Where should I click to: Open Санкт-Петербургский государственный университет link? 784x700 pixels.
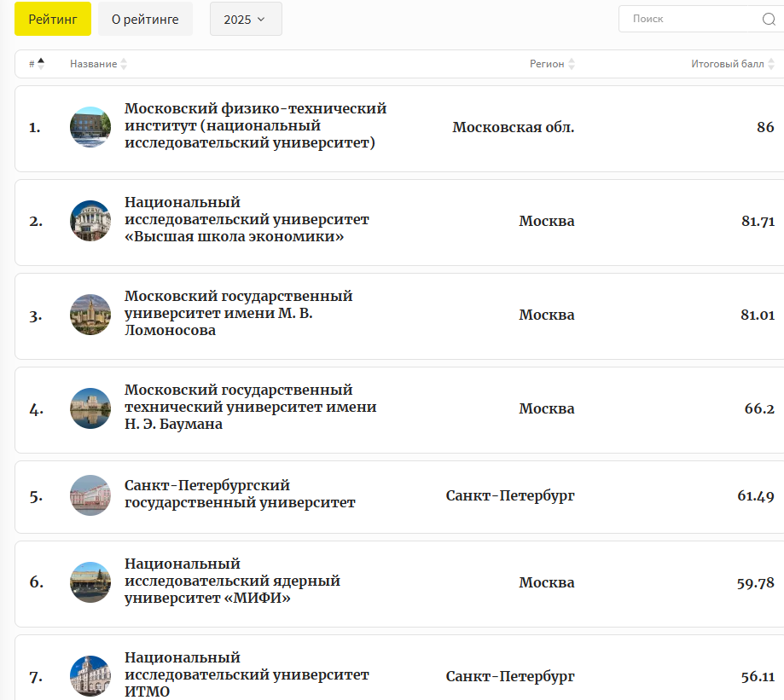(x=240, y=494)
